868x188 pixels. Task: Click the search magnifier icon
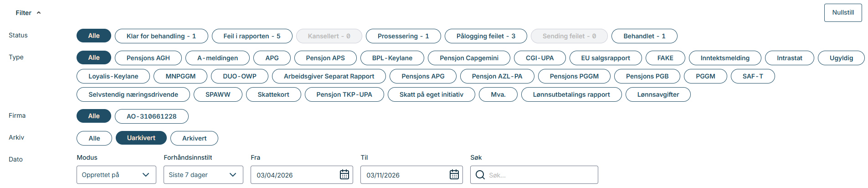click(x=480, y=175)
